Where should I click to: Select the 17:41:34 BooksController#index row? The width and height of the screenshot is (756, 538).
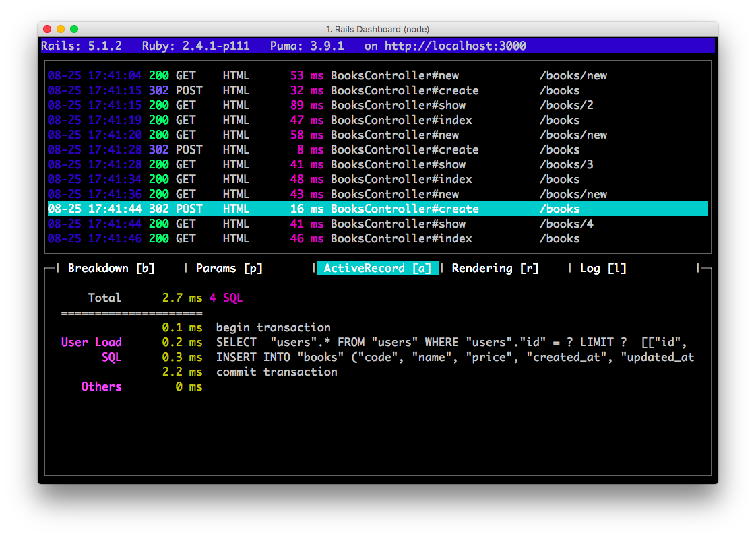(x=377, y=179)
